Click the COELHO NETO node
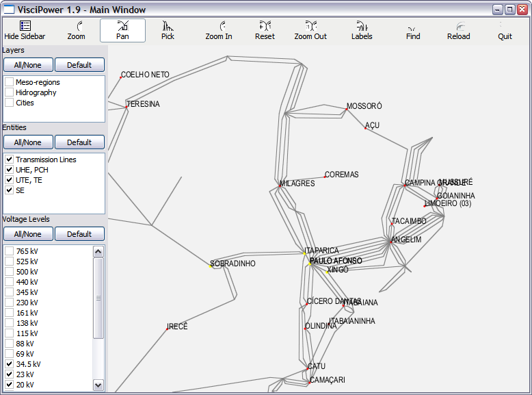532x395 pixels. click(120, 77)
